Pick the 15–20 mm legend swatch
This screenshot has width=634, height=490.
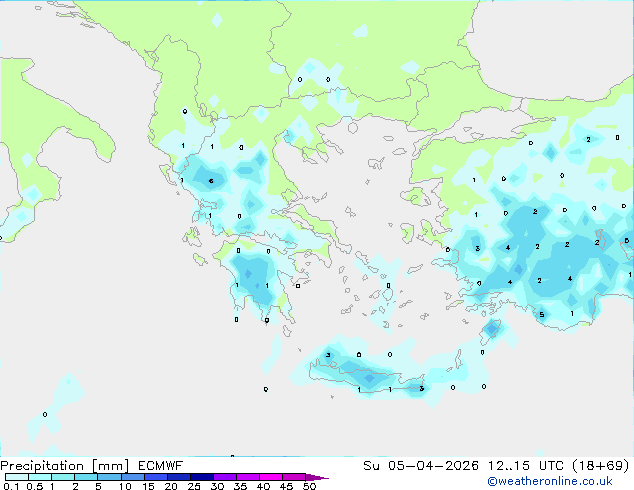click(156, 477)
